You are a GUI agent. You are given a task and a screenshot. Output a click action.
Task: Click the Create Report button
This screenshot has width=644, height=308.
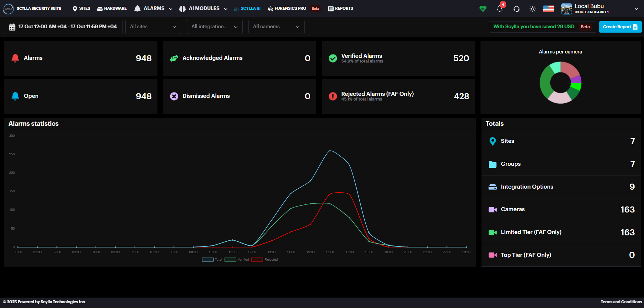pos(620,27)
